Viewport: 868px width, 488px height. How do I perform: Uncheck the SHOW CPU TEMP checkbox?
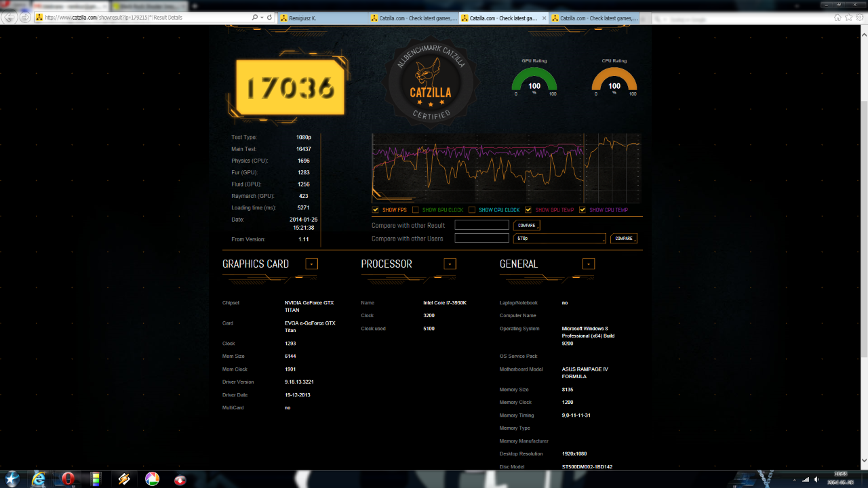[583, 210]
